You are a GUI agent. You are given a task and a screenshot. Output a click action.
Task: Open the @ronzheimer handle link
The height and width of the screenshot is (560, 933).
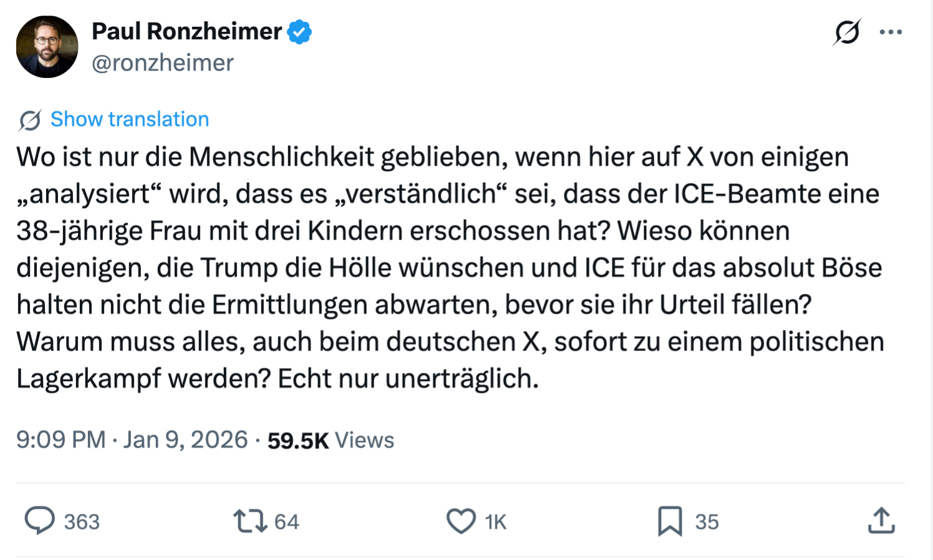tap(162, 63)
